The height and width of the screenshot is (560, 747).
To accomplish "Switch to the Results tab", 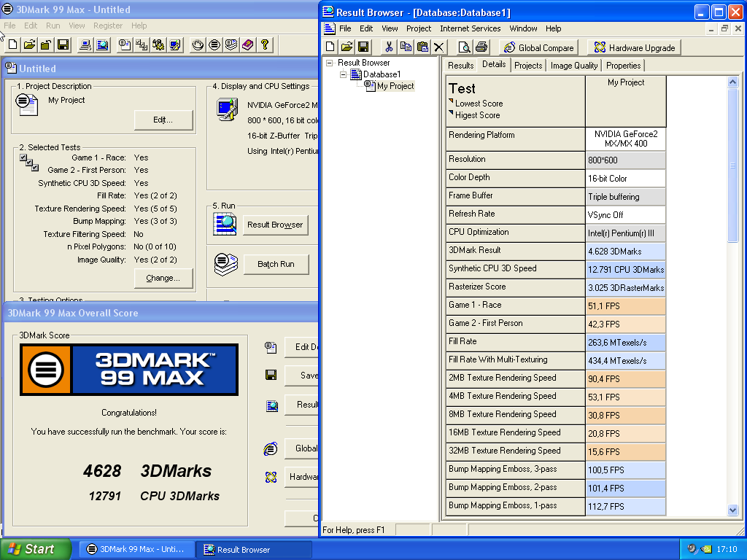I will pyautogui.click(x=461, y=66).
